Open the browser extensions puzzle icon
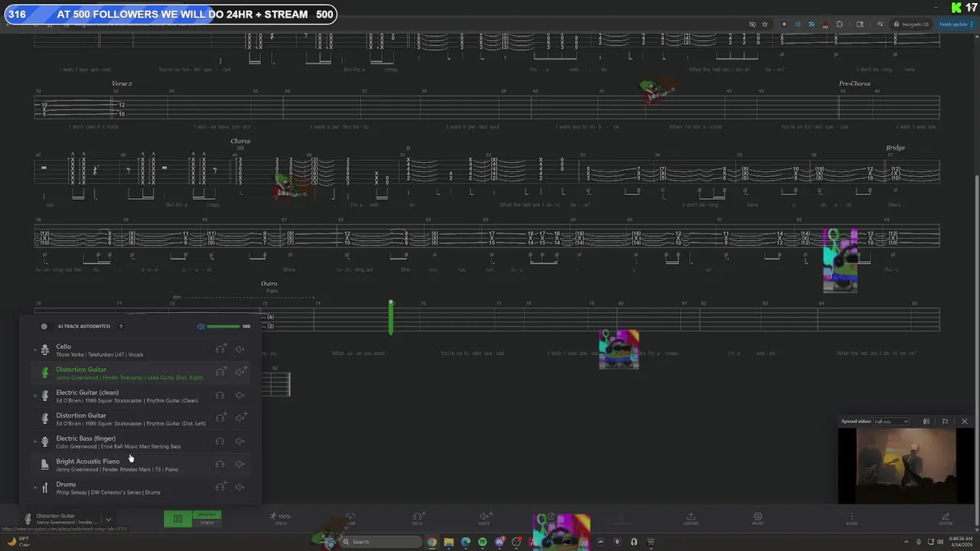The image size is (980, 551). tap(839, 24)
